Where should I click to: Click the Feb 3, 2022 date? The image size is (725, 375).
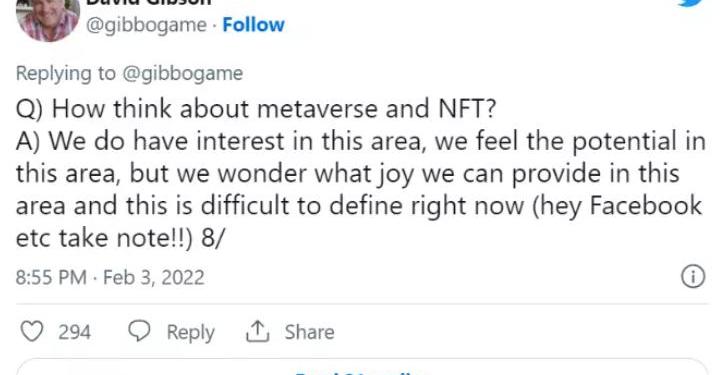[x=154, y=277]
